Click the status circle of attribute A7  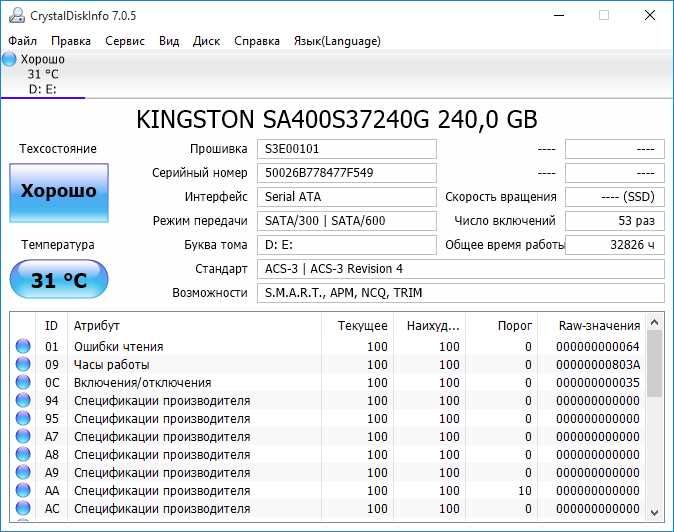23,436
